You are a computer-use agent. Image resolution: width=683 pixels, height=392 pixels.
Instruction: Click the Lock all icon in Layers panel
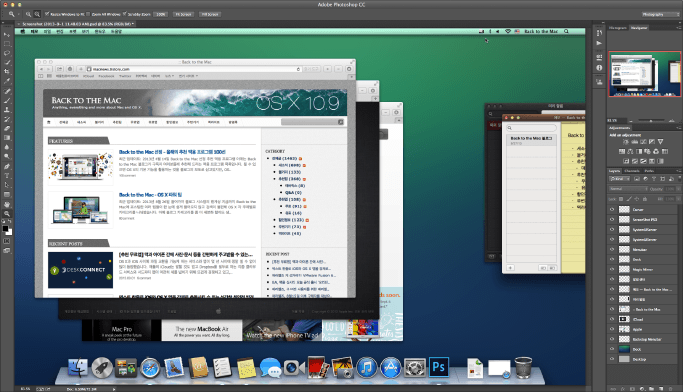(x=645, y=199)
